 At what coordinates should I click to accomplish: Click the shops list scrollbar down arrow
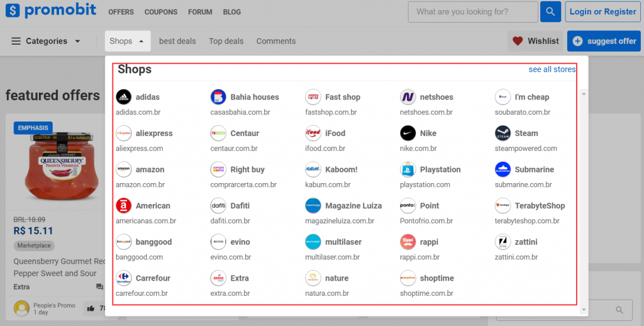[584, 310]
